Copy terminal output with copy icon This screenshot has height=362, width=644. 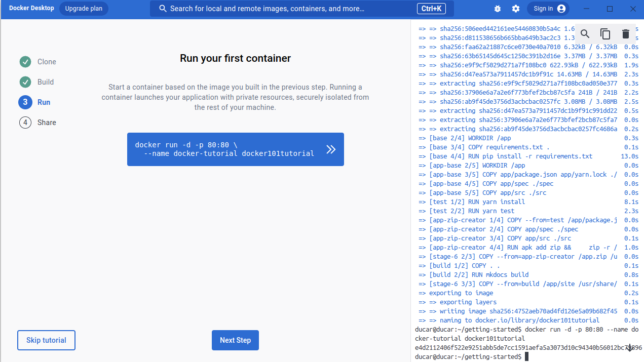pos(605,34)
